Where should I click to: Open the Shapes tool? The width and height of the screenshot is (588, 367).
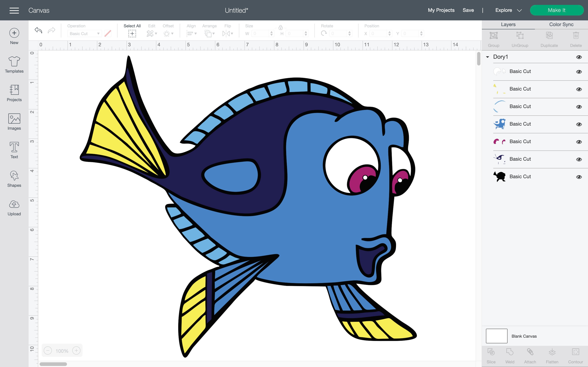[14, 179]
